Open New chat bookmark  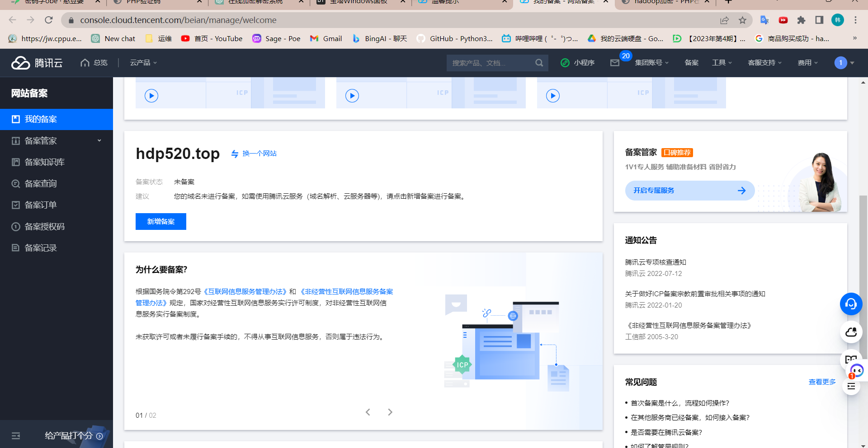click(x=113, y=38)
